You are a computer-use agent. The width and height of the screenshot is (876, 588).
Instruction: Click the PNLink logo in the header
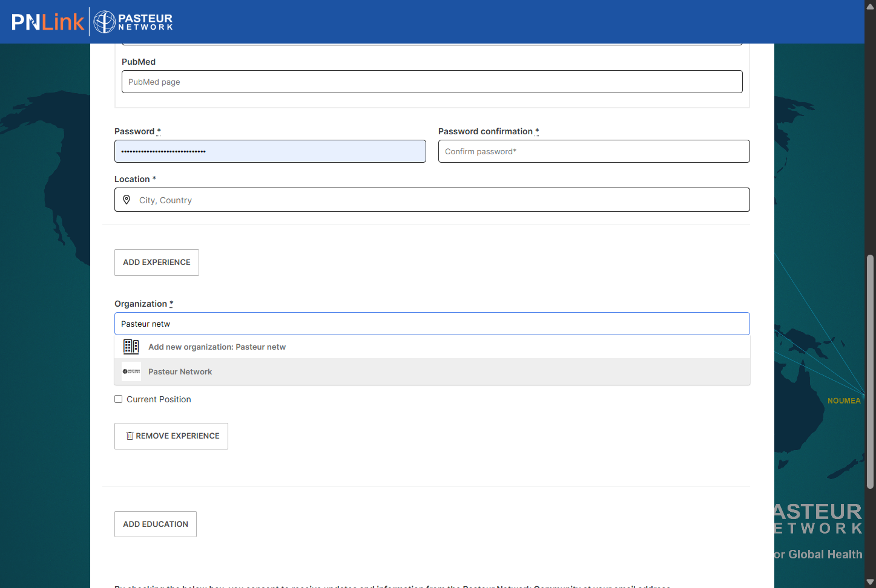(47, 22)
